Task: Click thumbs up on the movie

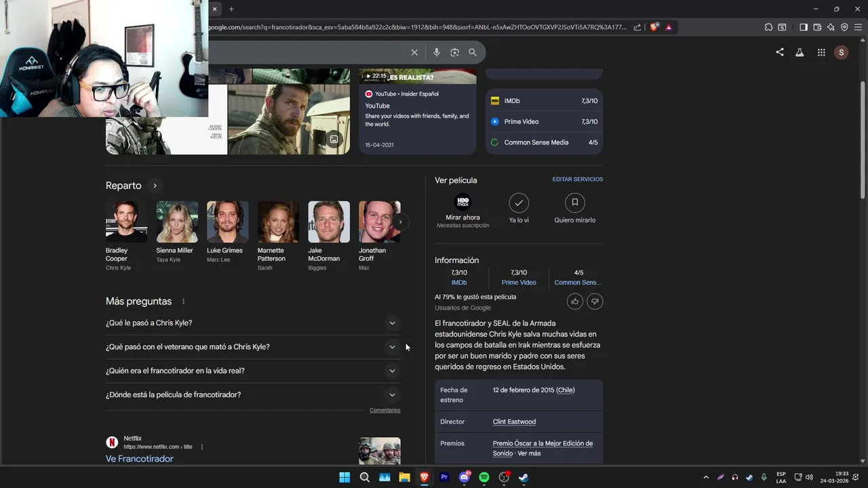Action: coord(575,301)
